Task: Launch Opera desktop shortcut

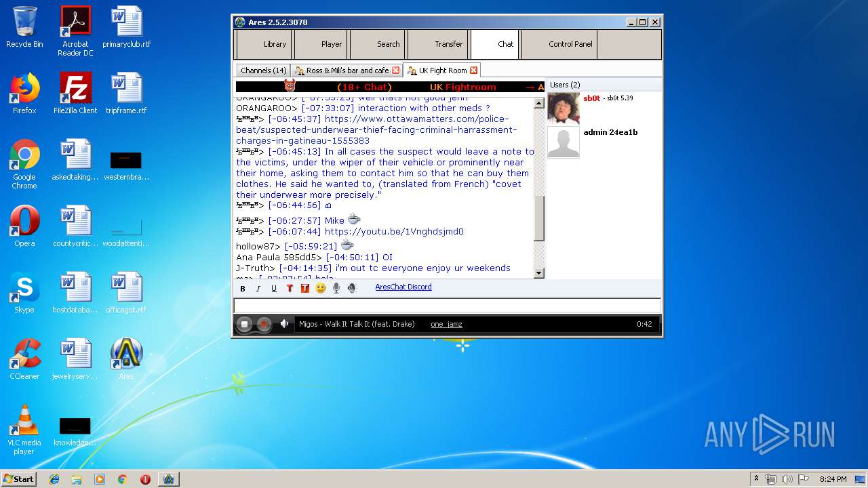Action: [x=24, y=226]
